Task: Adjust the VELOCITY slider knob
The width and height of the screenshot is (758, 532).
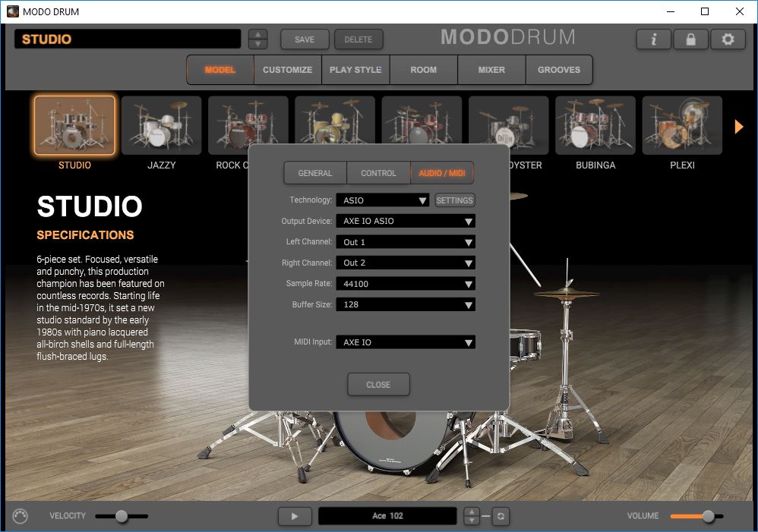Action: (x=122, y=516)
